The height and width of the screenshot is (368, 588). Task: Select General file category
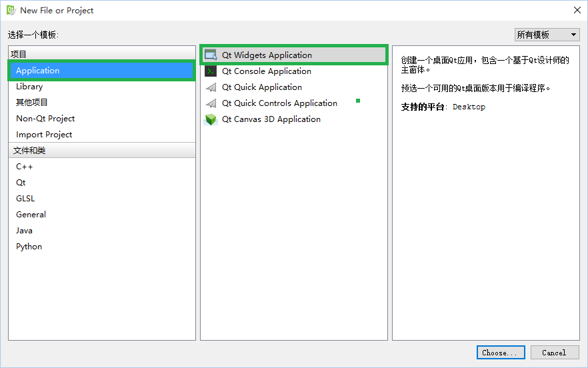pyautogui.click(x=101, y=215)
